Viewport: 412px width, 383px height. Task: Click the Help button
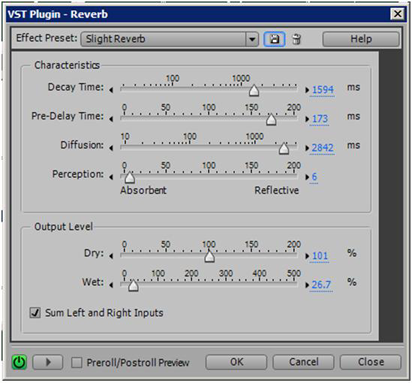point(361,39)
